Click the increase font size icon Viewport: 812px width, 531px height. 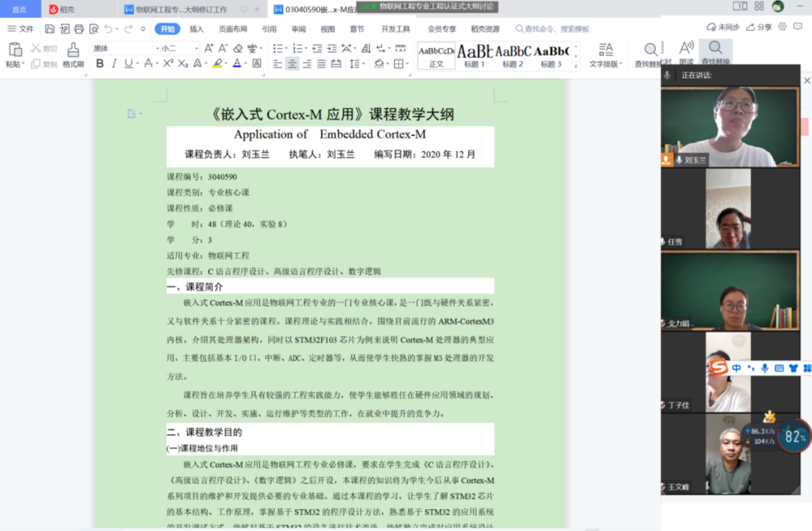click(x=209, y=48)
